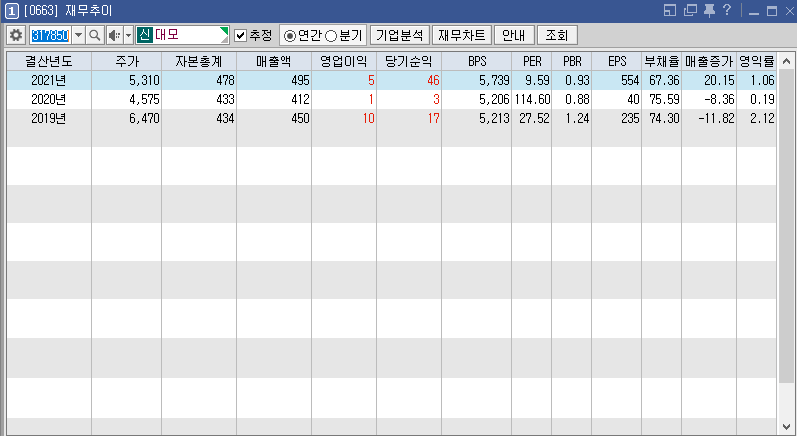Click the stock code input 317850
Viewport: 797px width, 436px height.
[50, 35]
